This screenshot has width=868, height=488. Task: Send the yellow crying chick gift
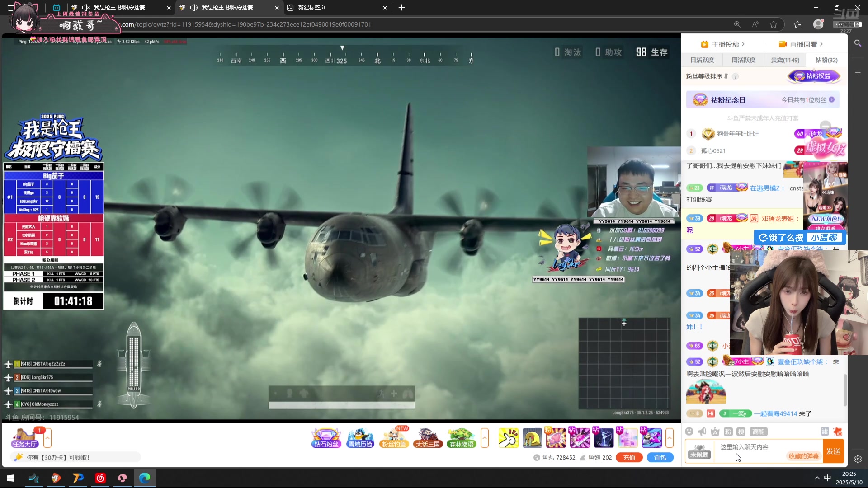point(532,438)
